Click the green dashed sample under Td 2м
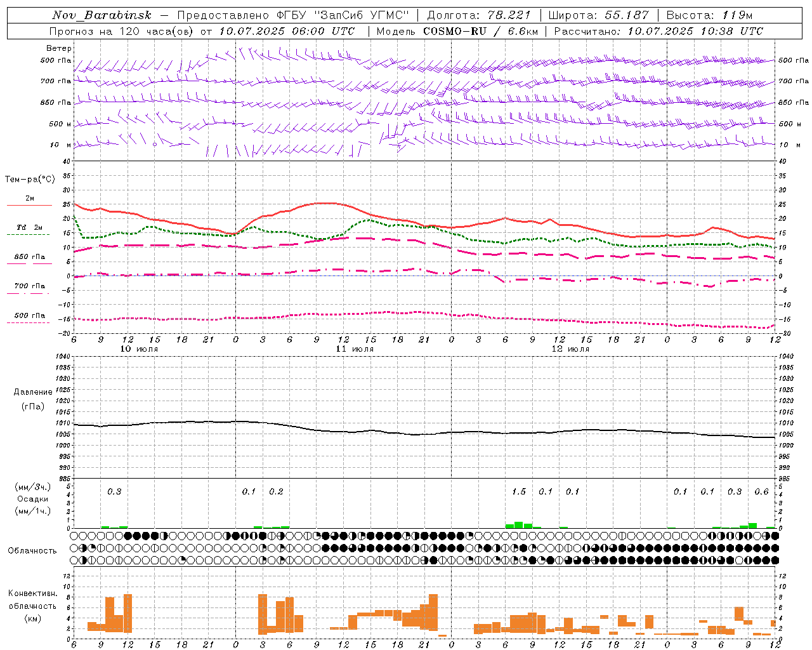Image resolution: width=812 pixels, height=650 pixels. click(x=28, y=235)
